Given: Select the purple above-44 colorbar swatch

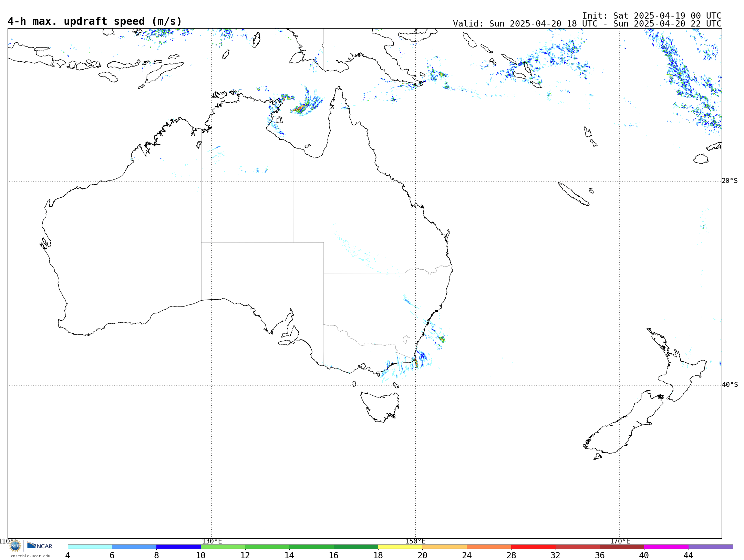Looking at the screenshot, I should tap(711, 547).
